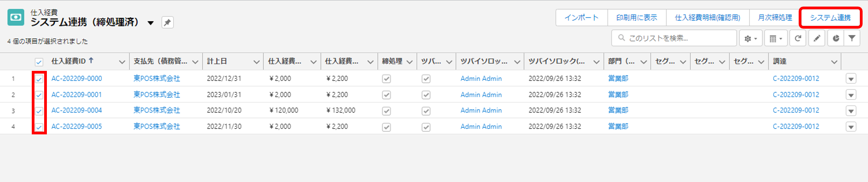Click the pencil edit list icon

817,38
